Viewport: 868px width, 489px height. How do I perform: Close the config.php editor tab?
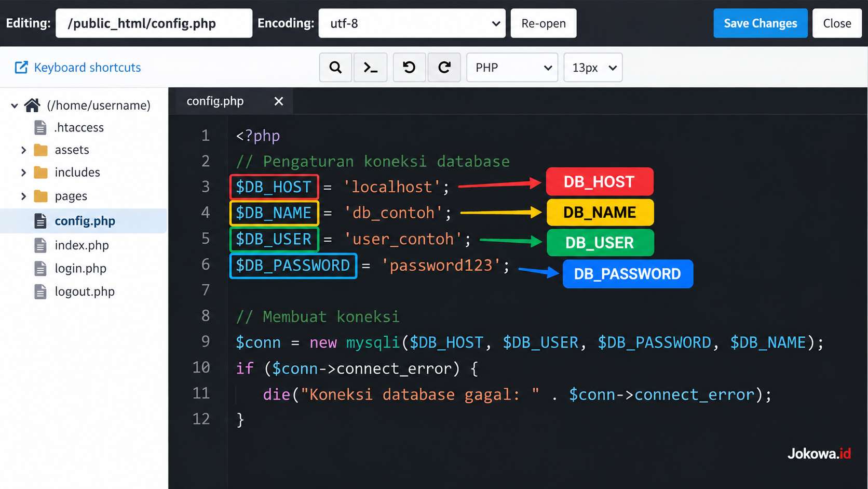279,101
